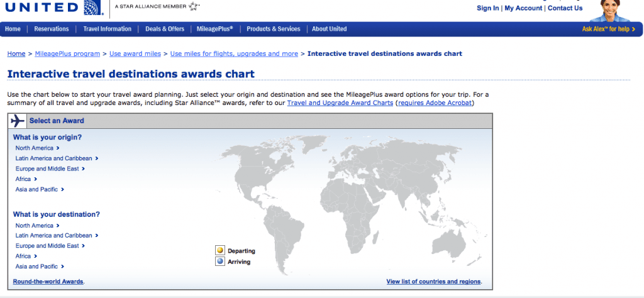
Task: Open Travel and Upgrade Award Charts link
Action: [x=340, y=102]
